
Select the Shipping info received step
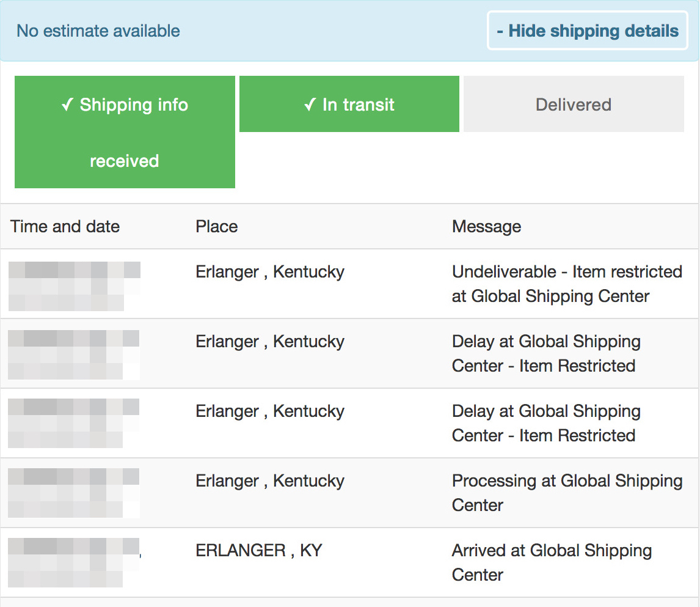click(x=125, y=132)
